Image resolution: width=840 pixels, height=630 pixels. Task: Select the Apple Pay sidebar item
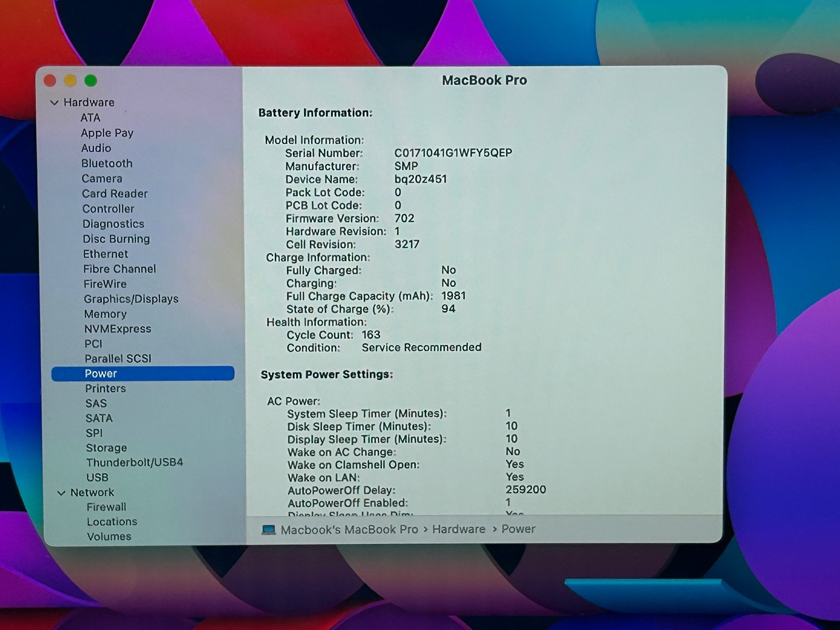point(107,133)
